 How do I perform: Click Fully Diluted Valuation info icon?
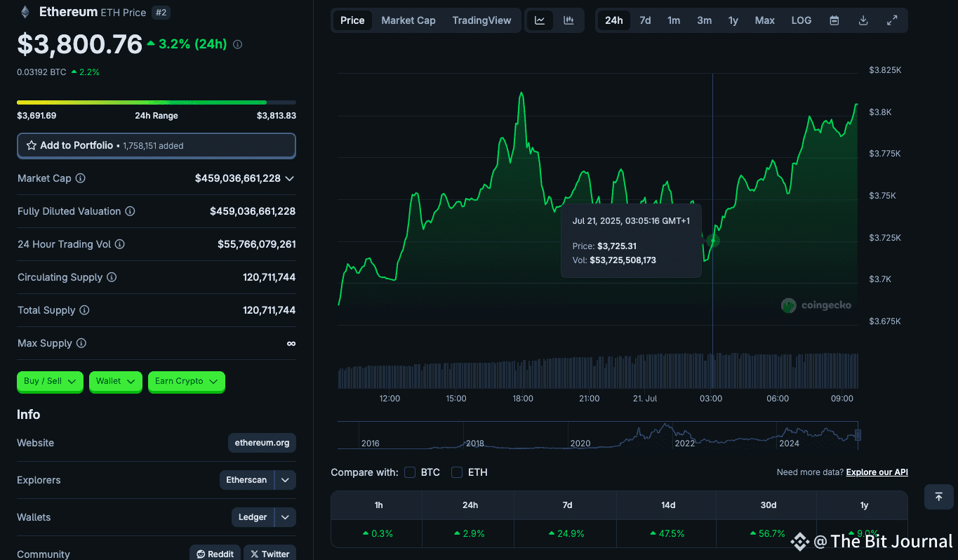[x=130, y=211]
